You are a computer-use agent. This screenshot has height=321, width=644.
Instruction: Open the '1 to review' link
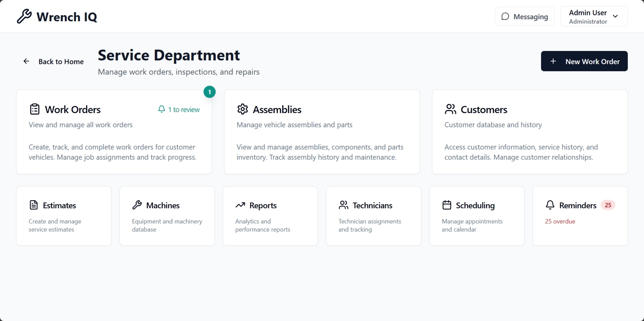(179, 109)
